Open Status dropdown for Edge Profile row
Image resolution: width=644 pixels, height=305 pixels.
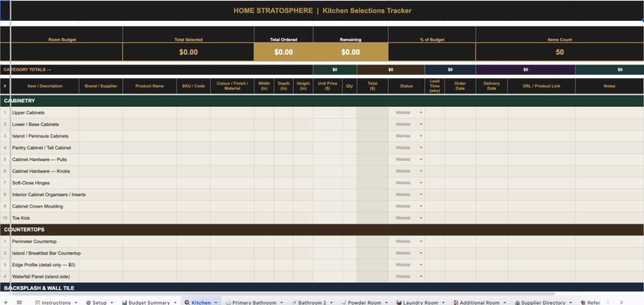coord(421,265)
